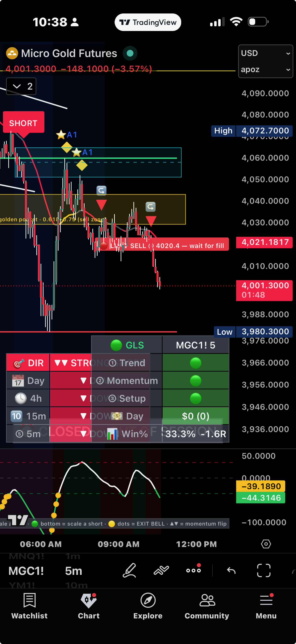Viewport: 296px width, 644px height.
Task: Tap the 4,021.1817 price tag
Action: (264, 242)
